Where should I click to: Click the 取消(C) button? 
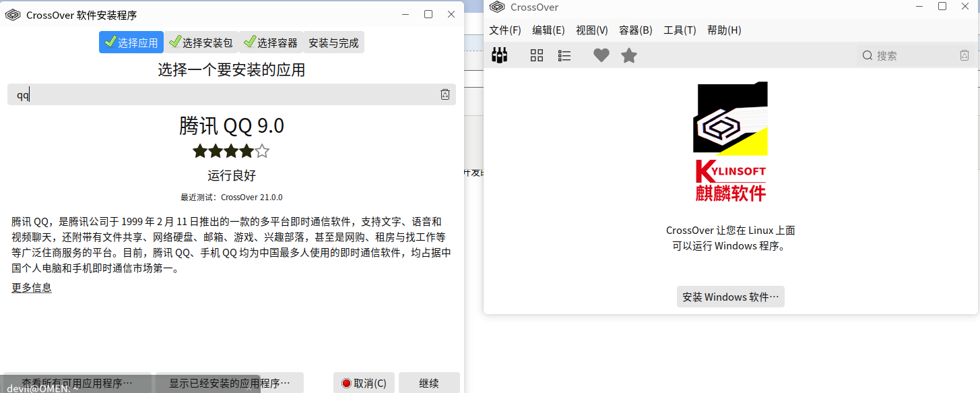coord(364,383)
